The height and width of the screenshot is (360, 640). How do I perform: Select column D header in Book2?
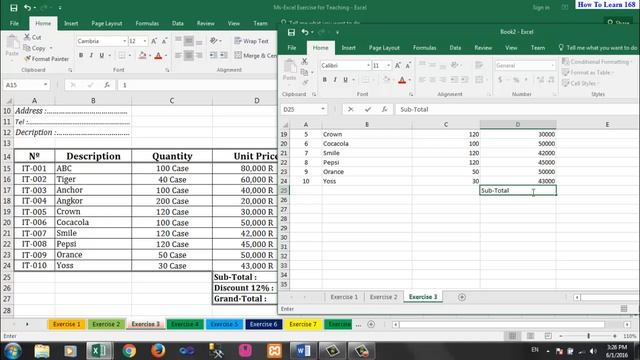(x=518, y=124)
